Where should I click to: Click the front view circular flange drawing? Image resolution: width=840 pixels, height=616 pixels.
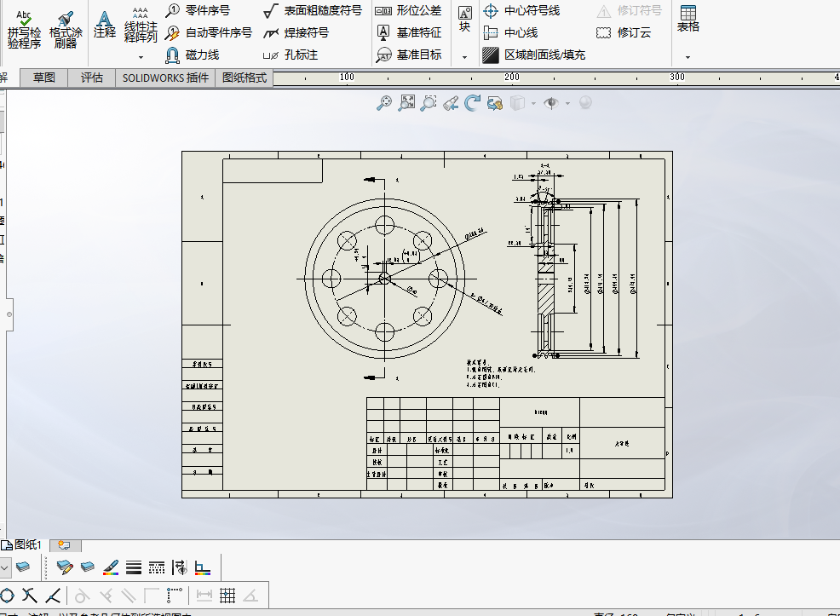[384, 279]
